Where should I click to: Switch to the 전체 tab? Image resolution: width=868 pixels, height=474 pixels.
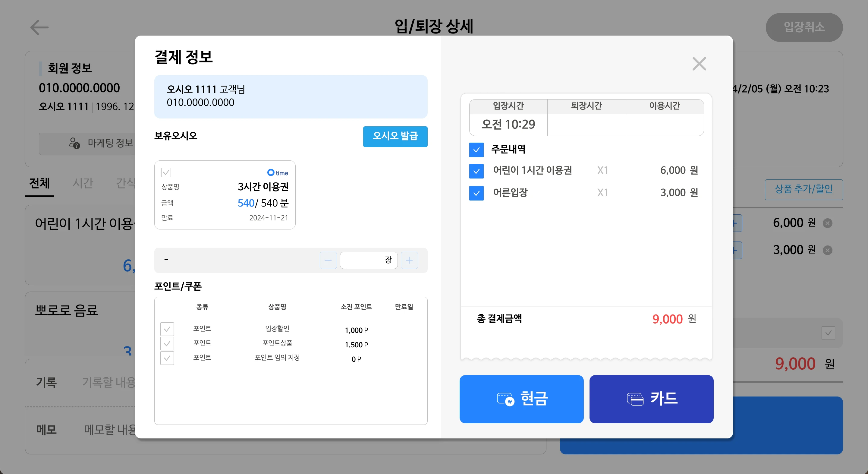pos(39,183)
